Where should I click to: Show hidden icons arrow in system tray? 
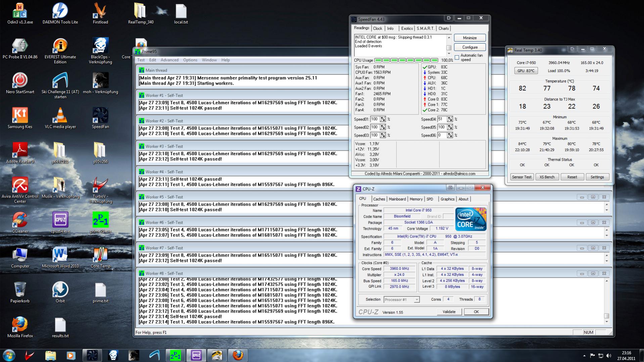coord(584,356)
